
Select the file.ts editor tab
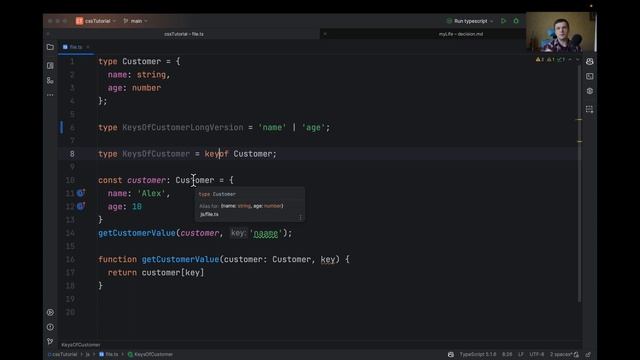tap(76, 47)
